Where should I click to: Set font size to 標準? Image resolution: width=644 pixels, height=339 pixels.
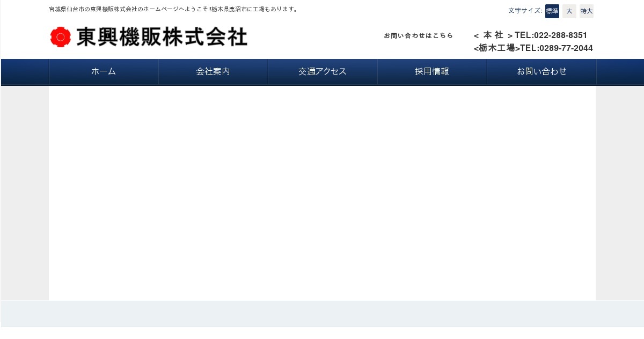(552, 11)
